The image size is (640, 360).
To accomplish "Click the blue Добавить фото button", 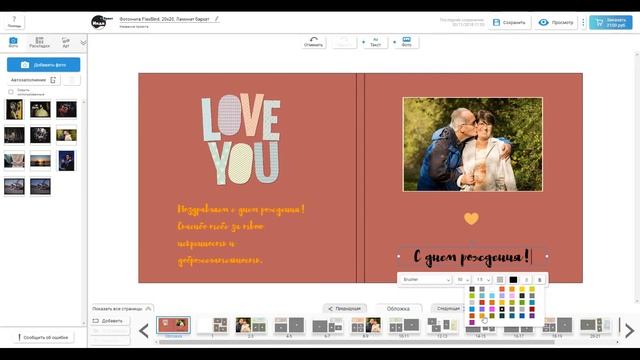I will tap(44, 65).
